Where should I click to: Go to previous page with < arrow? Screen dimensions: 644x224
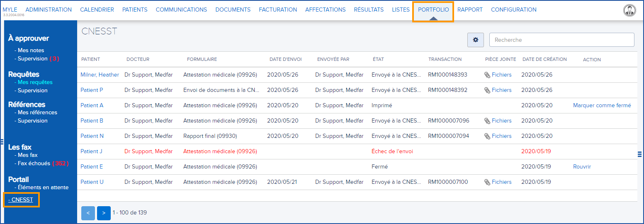pyautogui.click(x=88, y=213)
